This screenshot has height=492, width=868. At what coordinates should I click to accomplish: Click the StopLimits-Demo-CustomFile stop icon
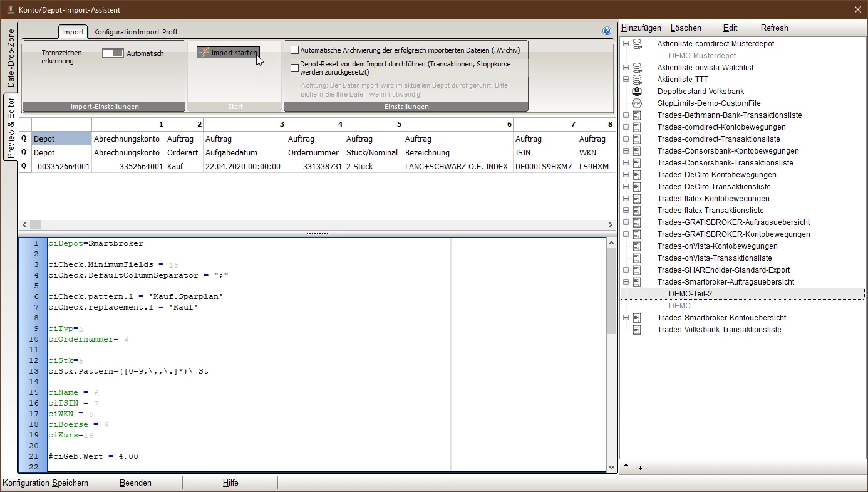tap(637, 103)
